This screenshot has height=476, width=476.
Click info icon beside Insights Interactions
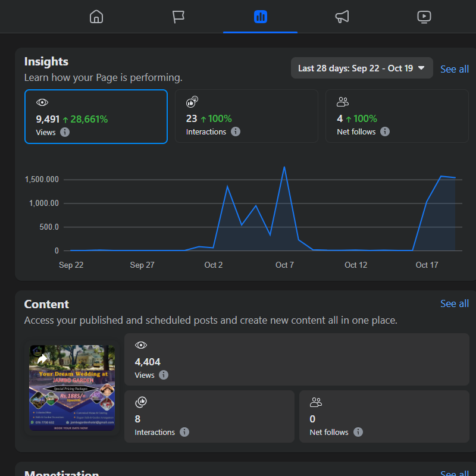(x=236, y=131)
